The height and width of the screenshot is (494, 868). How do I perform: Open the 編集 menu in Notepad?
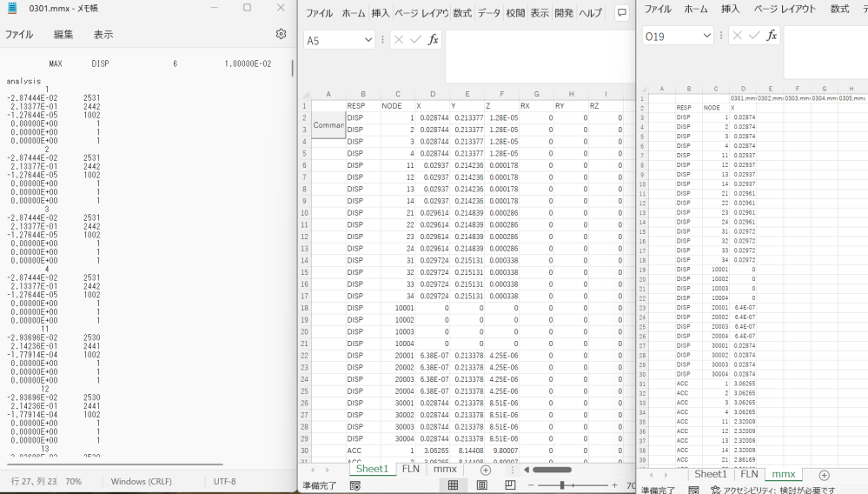(63, 35)
